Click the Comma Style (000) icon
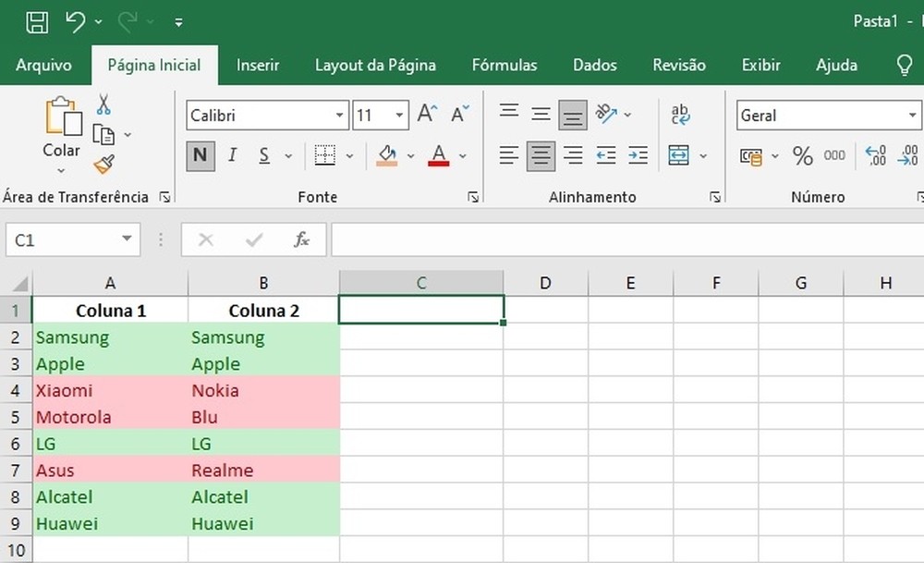The image size is (924, 563). [833, 156]
